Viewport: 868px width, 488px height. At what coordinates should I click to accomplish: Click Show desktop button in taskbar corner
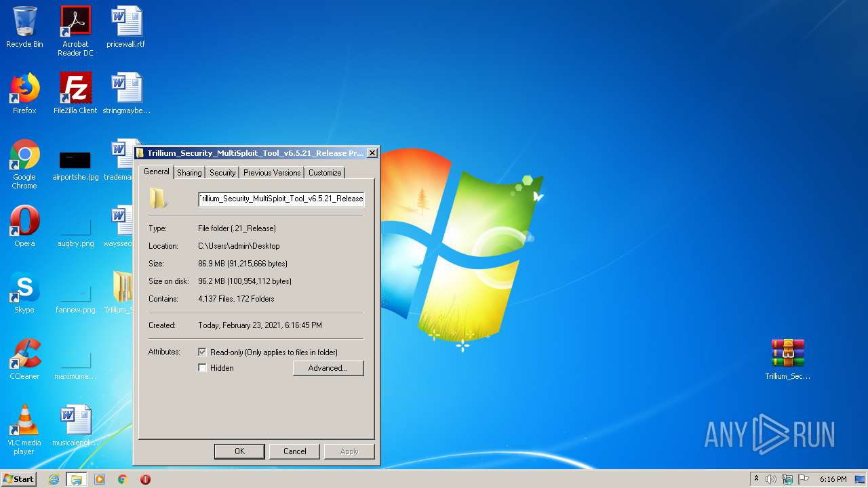(861, 479)
